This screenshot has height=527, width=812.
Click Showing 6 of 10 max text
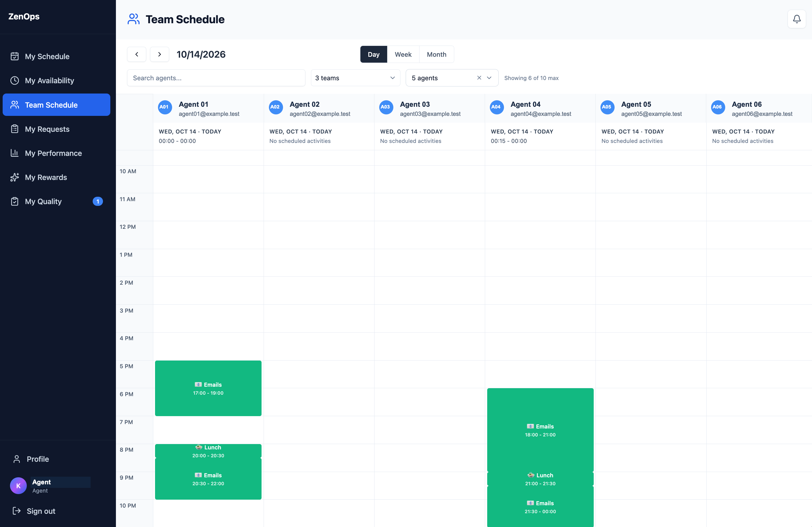pos(531,78)
